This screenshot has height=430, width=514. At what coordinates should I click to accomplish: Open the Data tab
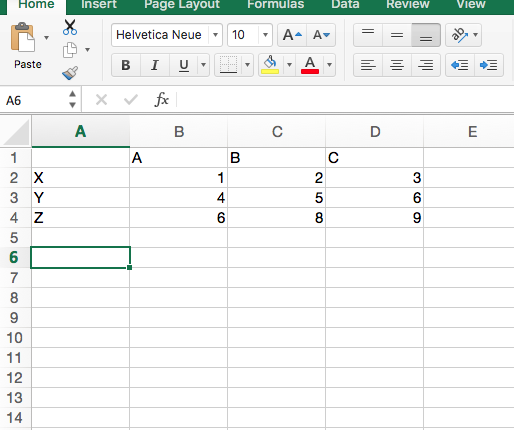click(x=345, y=4)
